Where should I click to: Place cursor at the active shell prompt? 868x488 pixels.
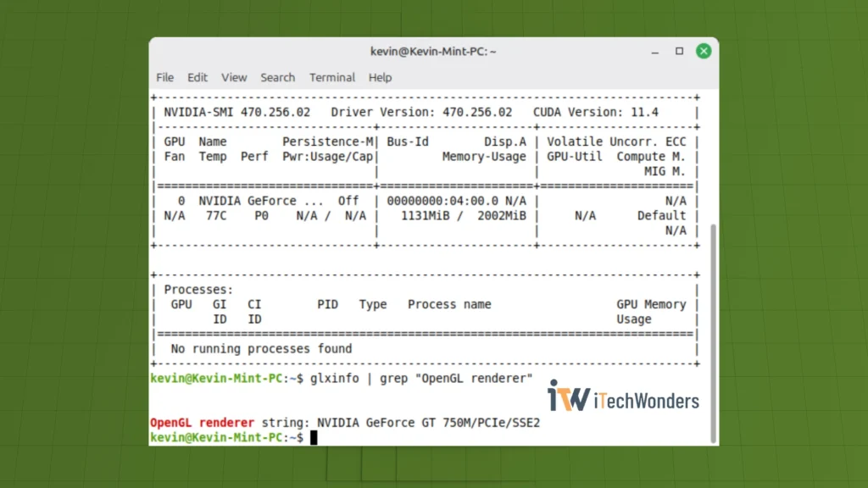coord(314,436)
